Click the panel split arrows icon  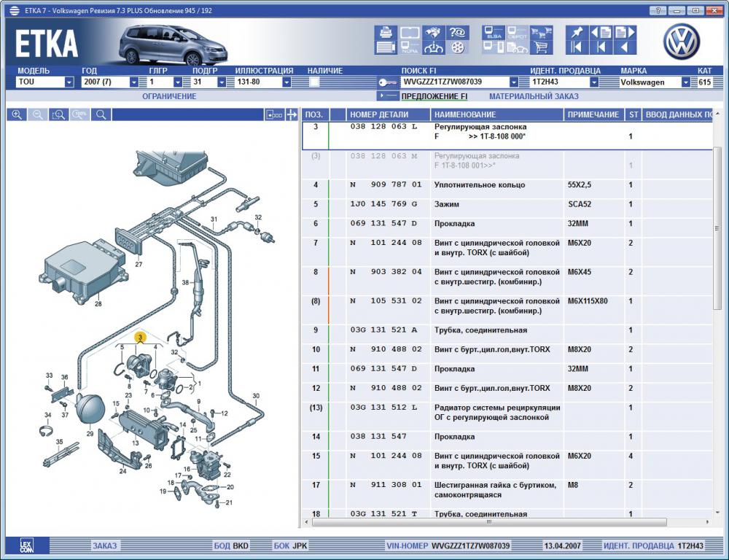tap(292, 114)
